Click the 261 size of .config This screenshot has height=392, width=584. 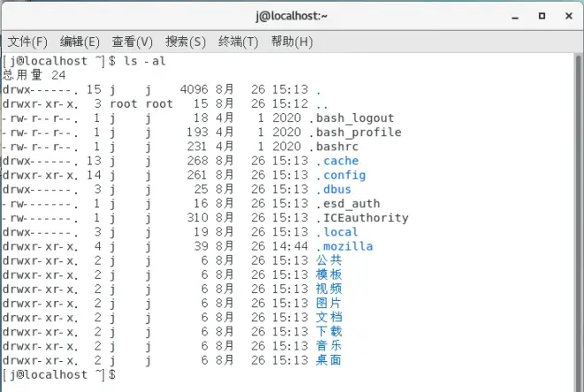coord(197,175)
